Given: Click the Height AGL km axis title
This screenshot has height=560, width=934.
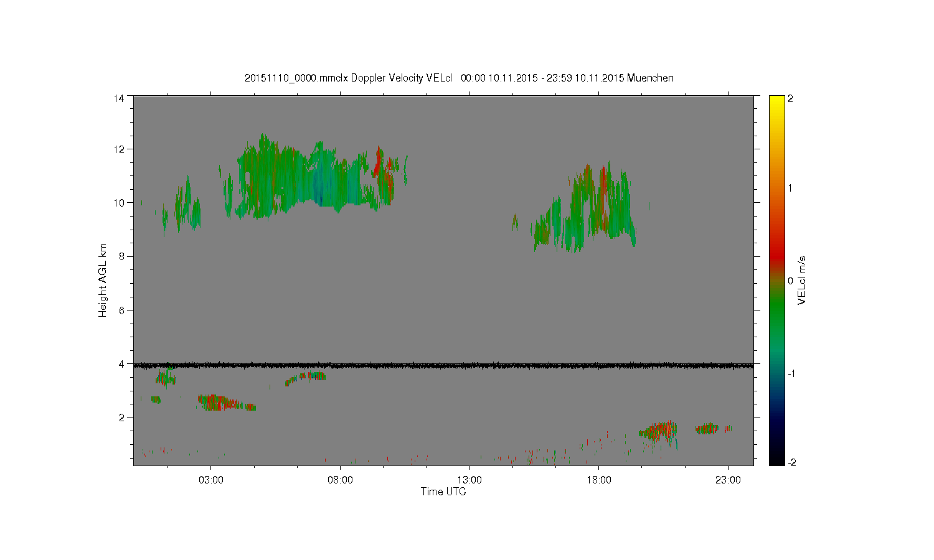Looking at the screenshot, I should (x=102, y=280).
